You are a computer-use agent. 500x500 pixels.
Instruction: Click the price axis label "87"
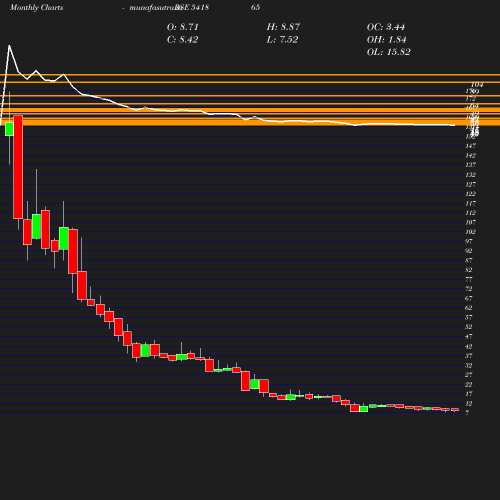tap(469, 260)
